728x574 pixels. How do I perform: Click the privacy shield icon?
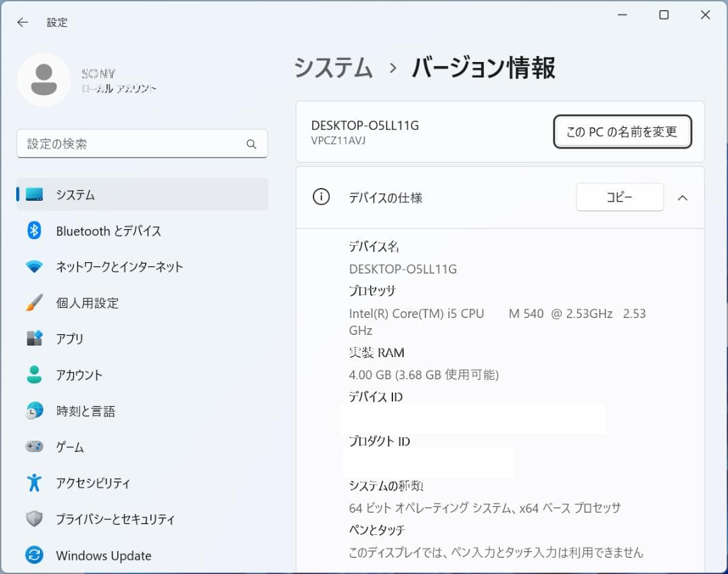(x=34, y=519)
